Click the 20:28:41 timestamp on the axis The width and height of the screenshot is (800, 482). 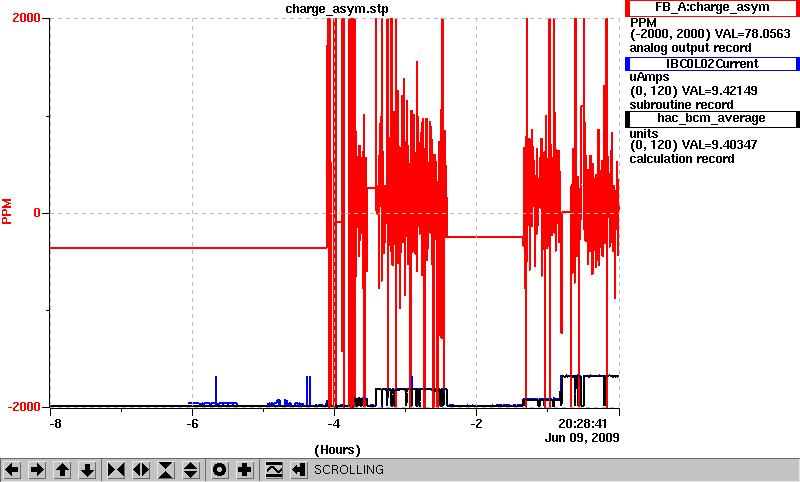click(582, 424)
